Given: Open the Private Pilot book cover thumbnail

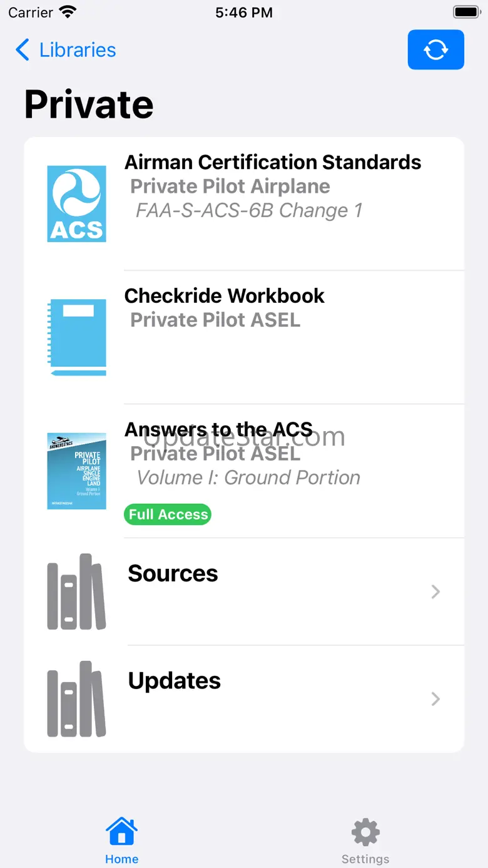Looking at the screenshot, I should tap(77, 471).
